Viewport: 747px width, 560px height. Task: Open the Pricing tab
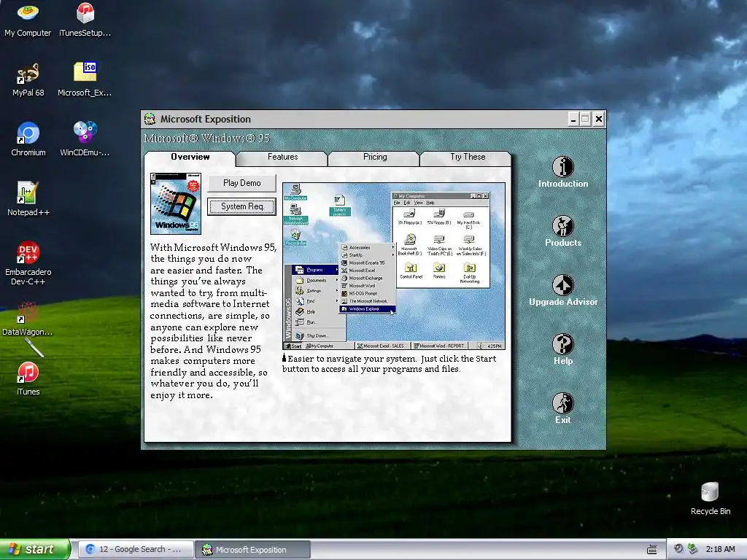pyautogui.click(x=375, y=157)
